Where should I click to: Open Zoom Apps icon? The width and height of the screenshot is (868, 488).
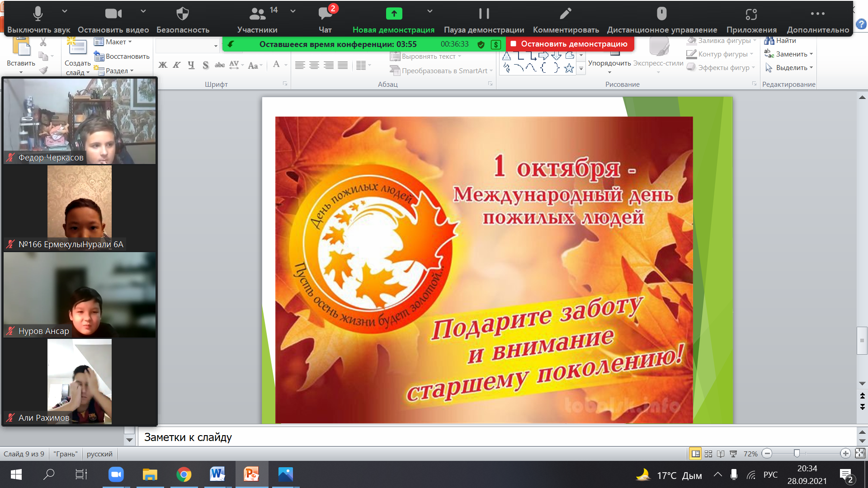[x=751, y=14]
